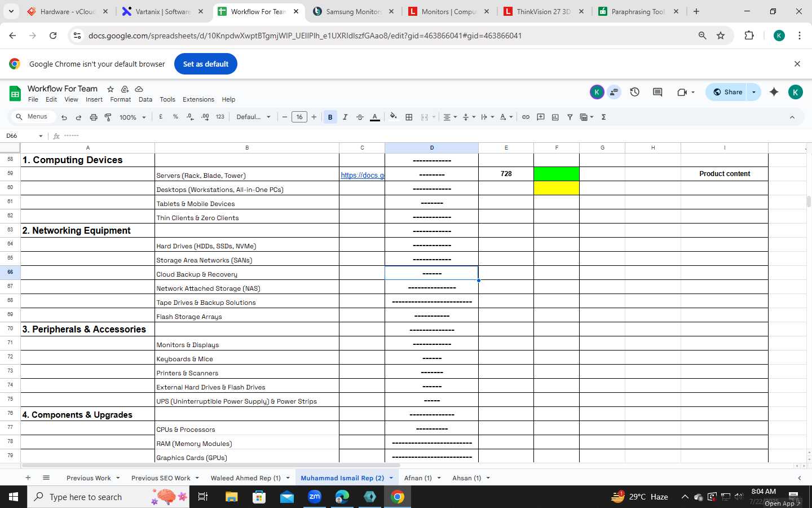The width and height of the screenshot is (812, 508).
Task: Click the Undo icon in toolbar
Action: click(64, 117)
